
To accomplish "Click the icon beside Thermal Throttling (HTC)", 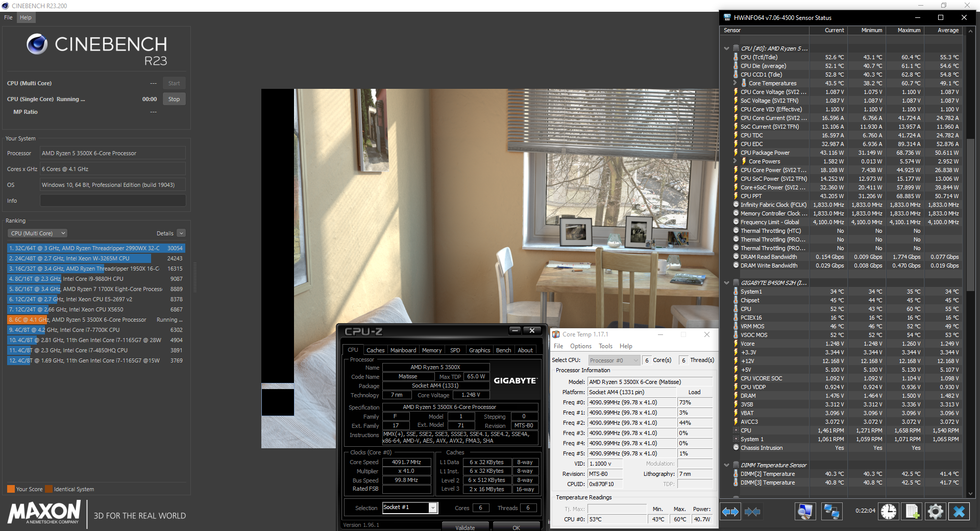I will [x=736, y=231].
